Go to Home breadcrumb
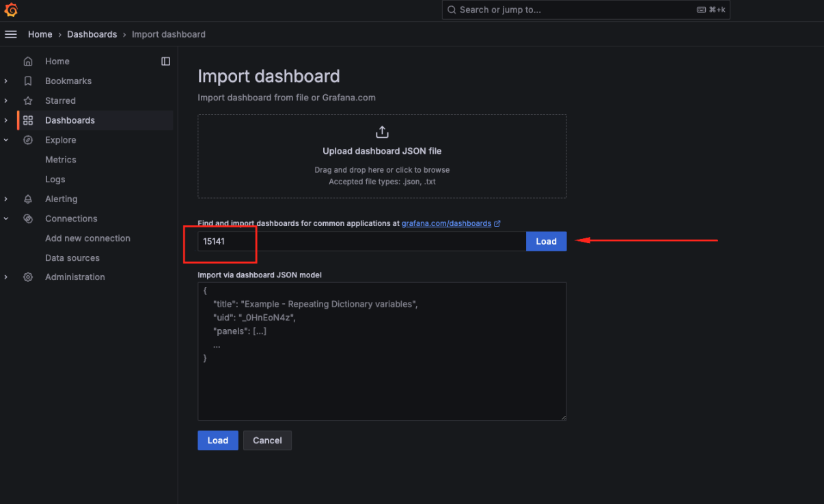Viewport: 824px width, 504px height. [x=40, y=34]
